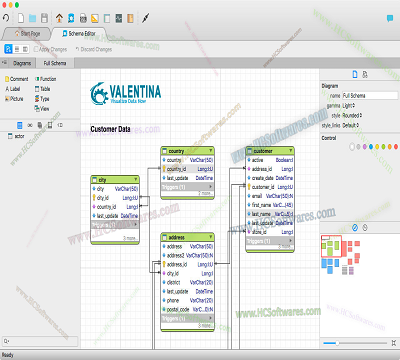The image size is (400, 360).
Task: Choose the red color swatch under Control
Action: coord(396,146)
